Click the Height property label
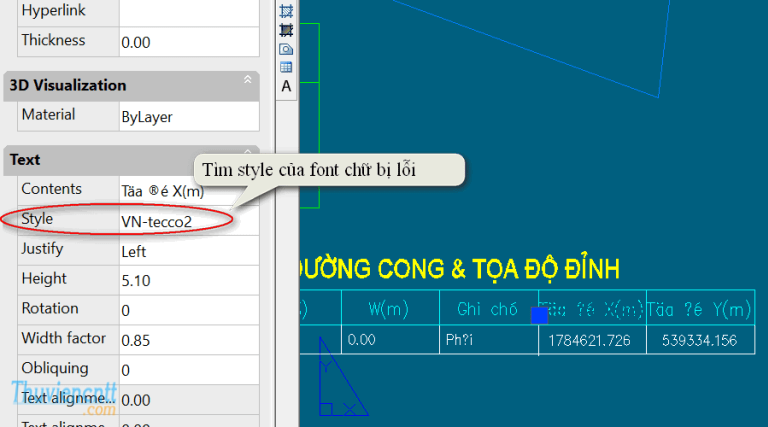The image size is (768, 427). coord(44,279)
